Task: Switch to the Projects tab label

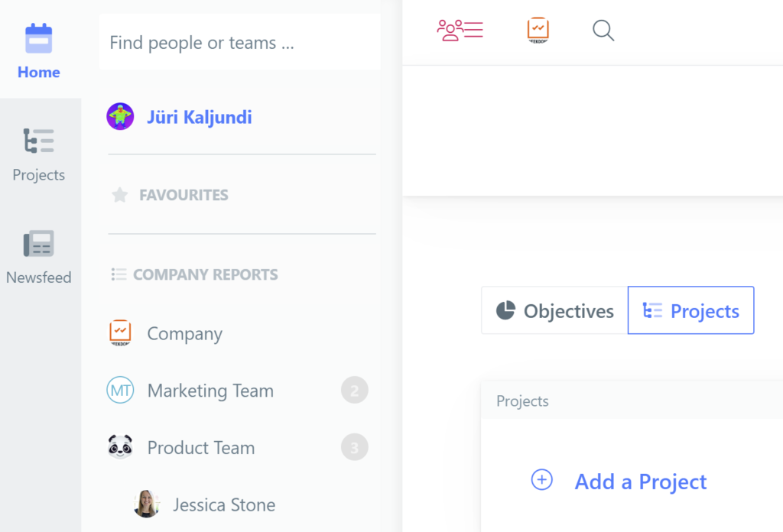Action: 704,311
